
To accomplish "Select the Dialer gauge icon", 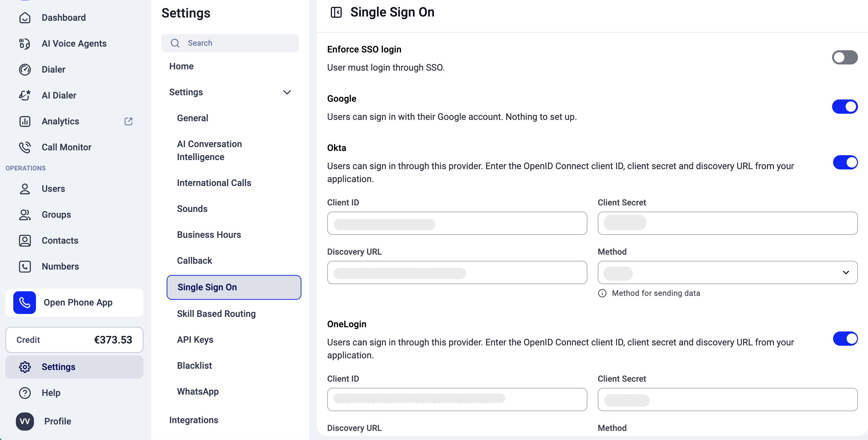I will point(25,70).
